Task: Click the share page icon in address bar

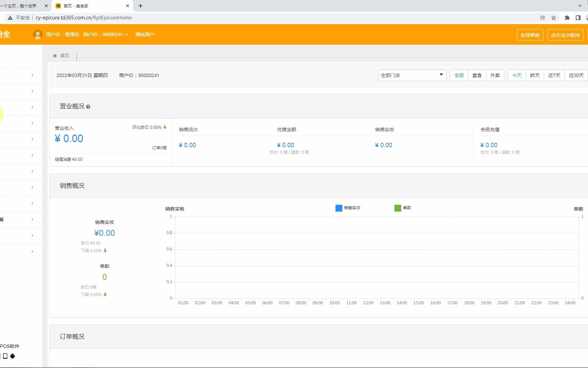Action: 542,18
